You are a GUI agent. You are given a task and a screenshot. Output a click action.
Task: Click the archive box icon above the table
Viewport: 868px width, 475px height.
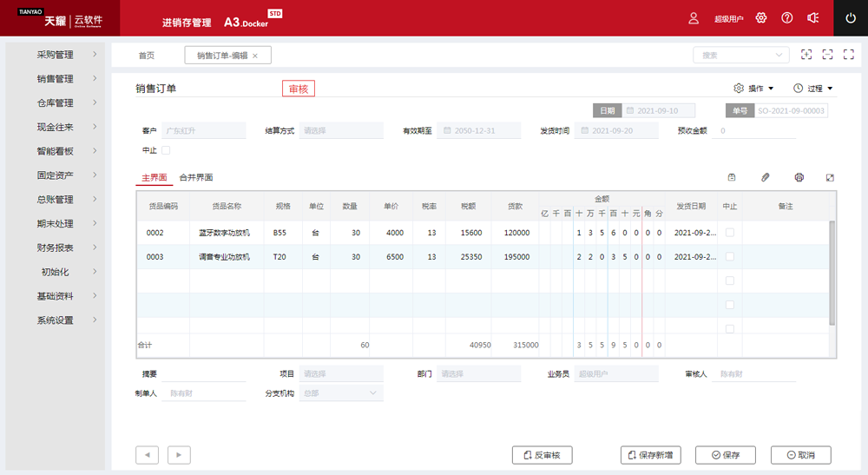(732, 177)
